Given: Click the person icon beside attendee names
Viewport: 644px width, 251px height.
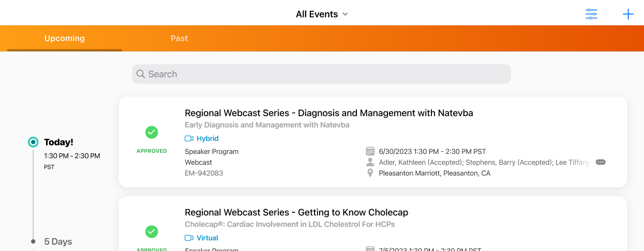Looking at the screenshot, I should (x=370, y=162).
